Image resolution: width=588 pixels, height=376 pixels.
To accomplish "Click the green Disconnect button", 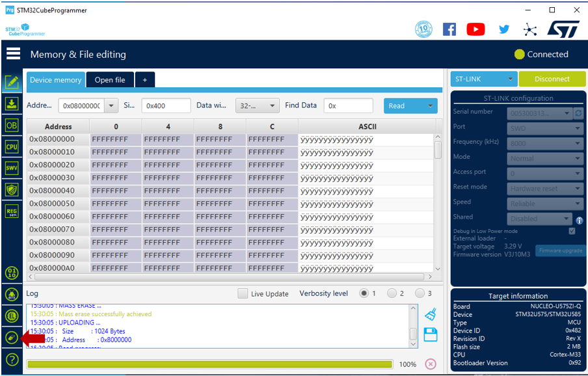I will point(552,79).
